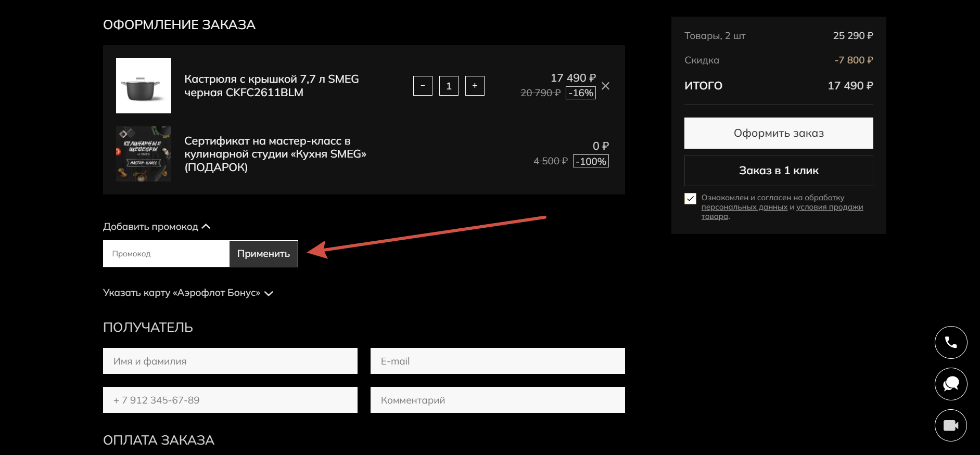The image size is (980, 455).
Task: Focus the 'E-mail' input field
Action: [498, 361]
